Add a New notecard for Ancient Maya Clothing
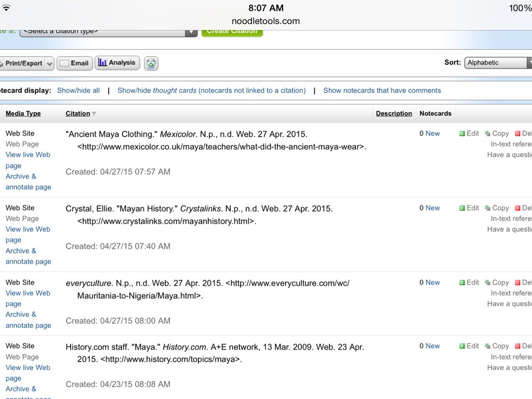 (432, 134)
